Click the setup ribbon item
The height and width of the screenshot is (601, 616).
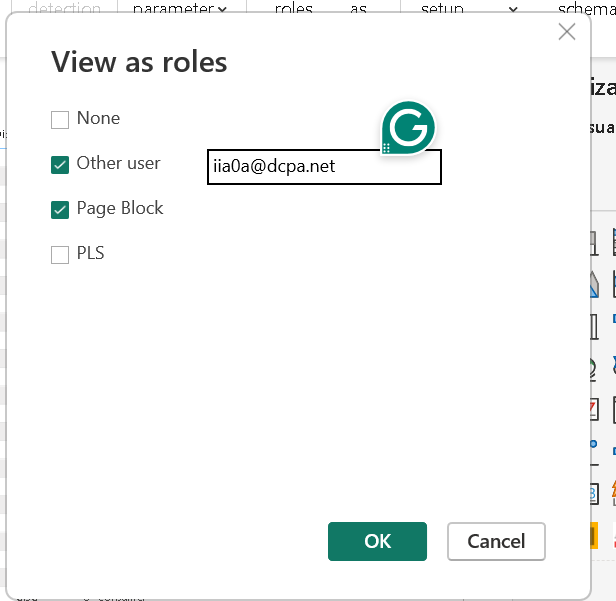442,9
